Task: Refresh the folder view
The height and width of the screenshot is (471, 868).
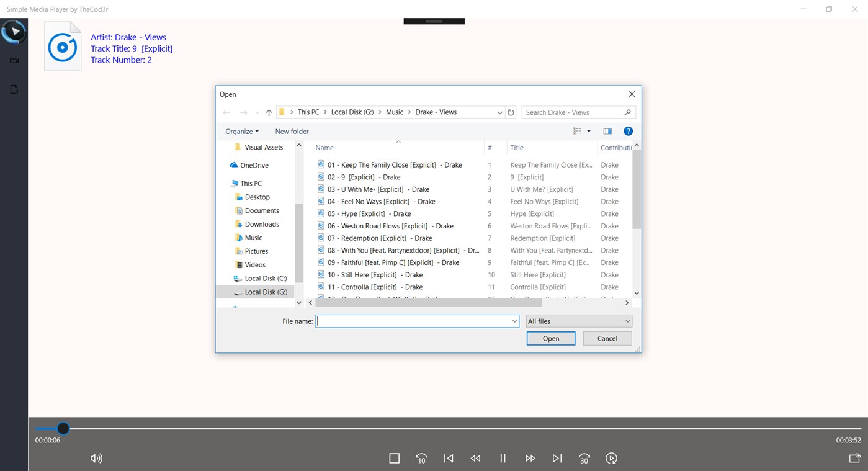Action: (511, 112)
